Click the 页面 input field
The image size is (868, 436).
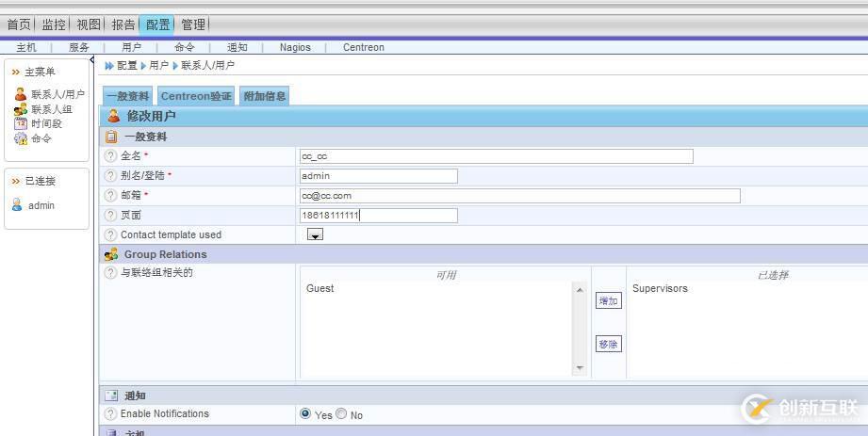(379, 216)
